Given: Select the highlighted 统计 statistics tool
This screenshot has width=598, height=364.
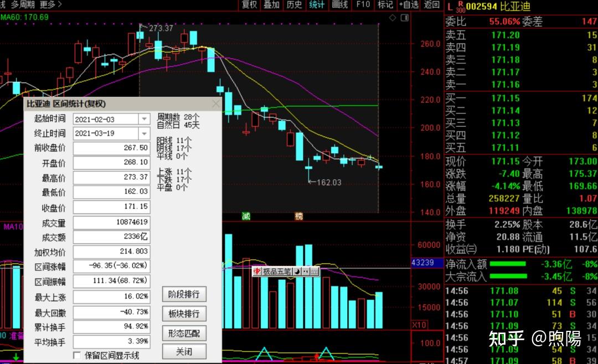Looking at the screenshot, I should pyautogui.click(x=317, y=4).
